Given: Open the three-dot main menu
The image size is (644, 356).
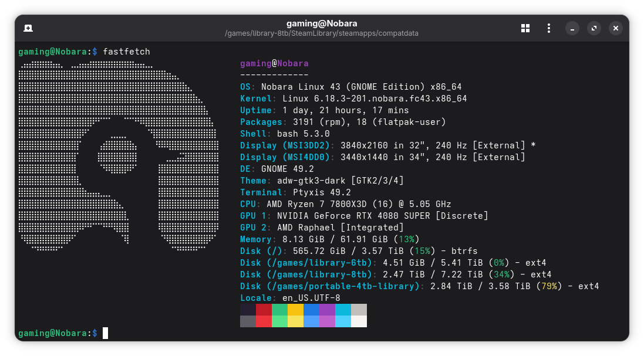Looking at the screenshot, I should coord(549,28).
